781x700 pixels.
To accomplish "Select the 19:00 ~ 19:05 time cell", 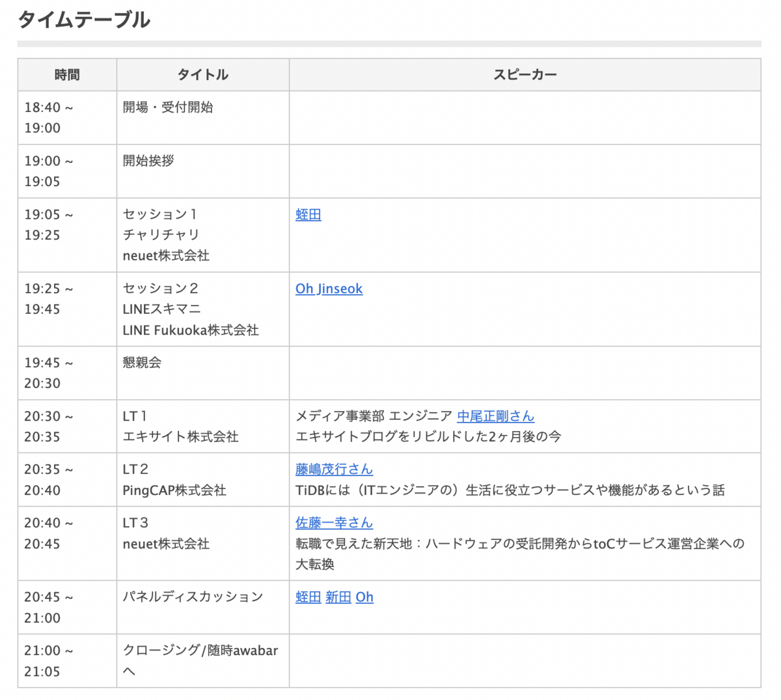I will [67, 171].
